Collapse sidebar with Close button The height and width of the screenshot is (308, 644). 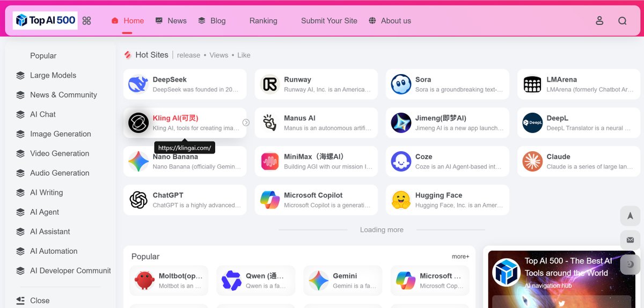click(x=33, y=300)
